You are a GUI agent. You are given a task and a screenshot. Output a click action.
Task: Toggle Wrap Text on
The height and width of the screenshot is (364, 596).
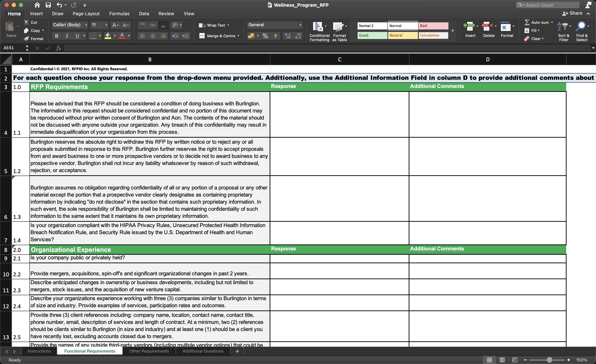[x=214, y=25]
